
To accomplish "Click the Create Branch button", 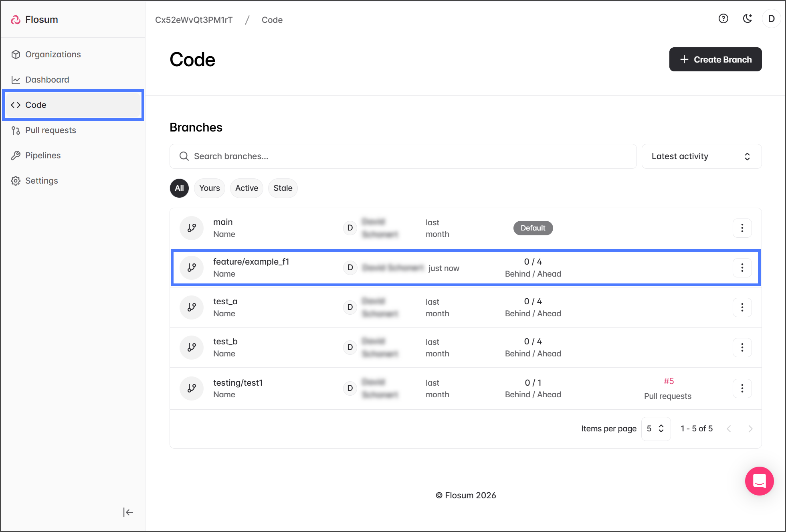I will click(715, 59).
